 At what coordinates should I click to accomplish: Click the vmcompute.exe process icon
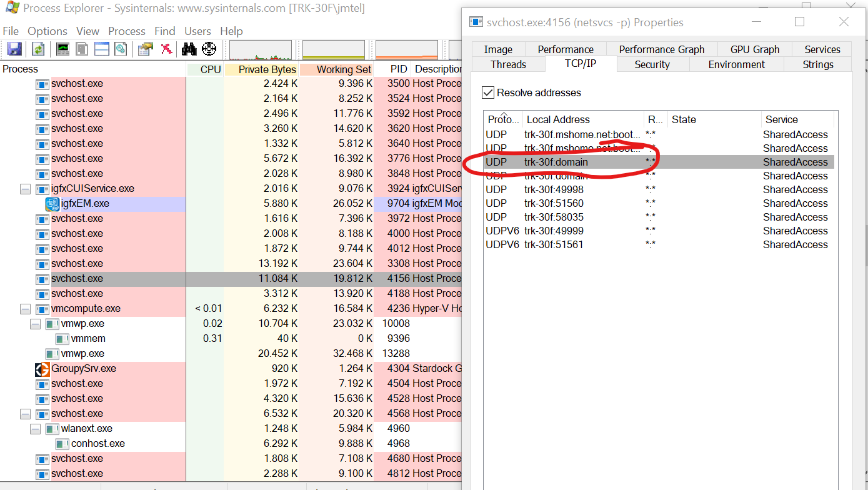[x=42, y=309]
